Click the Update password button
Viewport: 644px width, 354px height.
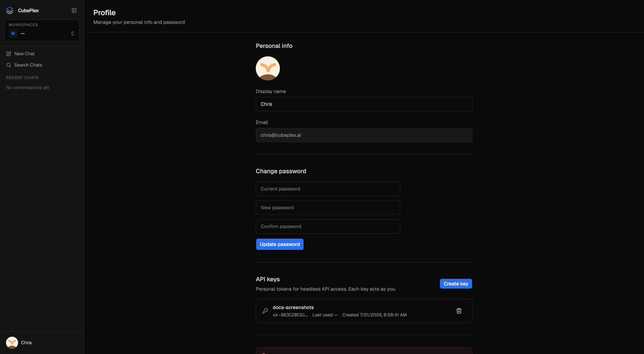(279, 244)
